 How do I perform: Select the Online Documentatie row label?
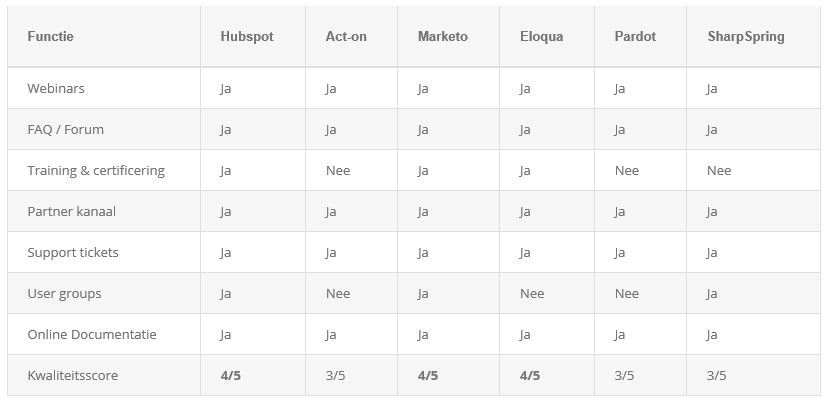pyautogui.click(x=92, y=335)
